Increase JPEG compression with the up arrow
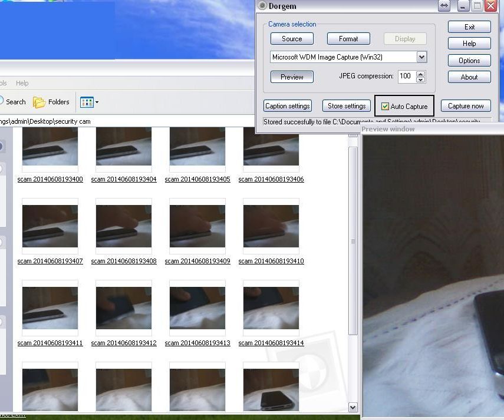Viewport: 504px width, 420px height. click(420, 73)
